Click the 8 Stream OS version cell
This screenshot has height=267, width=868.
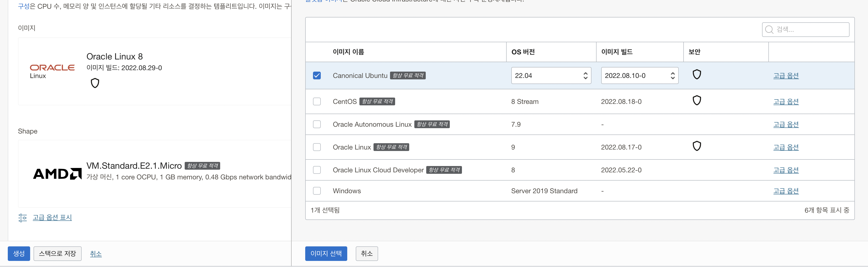[525, 101]
